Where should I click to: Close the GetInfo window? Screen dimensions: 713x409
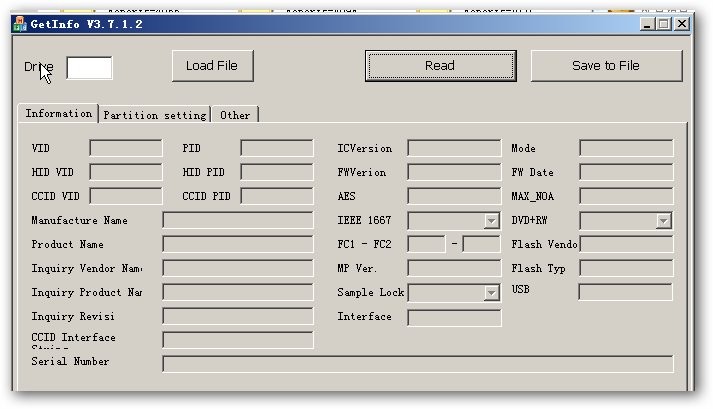pyautogui.click(x=682, y=24)
